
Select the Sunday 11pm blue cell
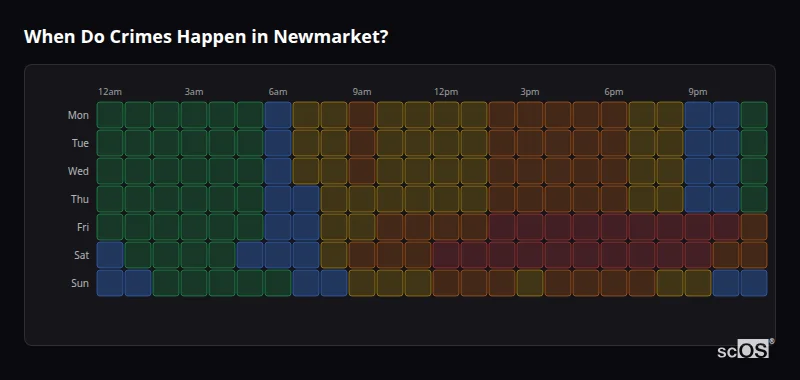(754, 283)
